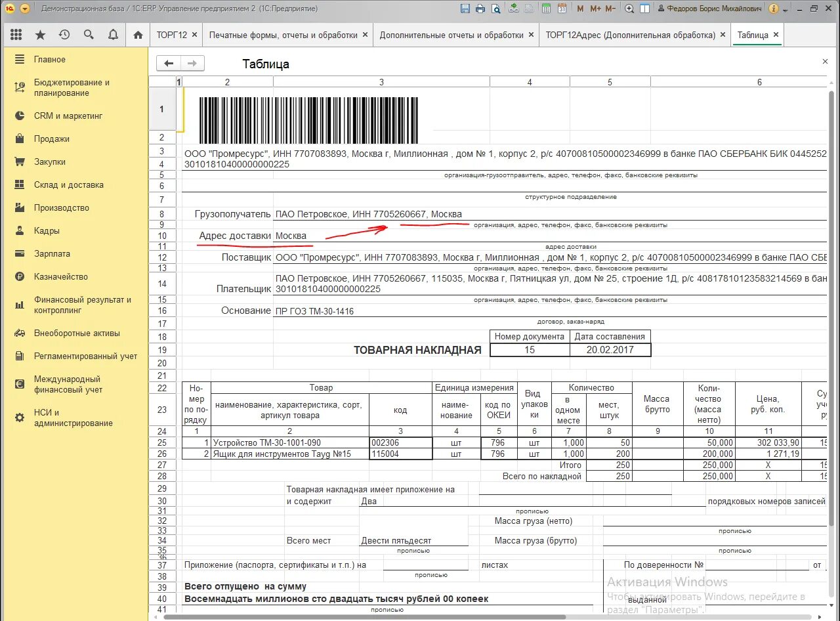Click the M- memory subtract button

[610, 9]
